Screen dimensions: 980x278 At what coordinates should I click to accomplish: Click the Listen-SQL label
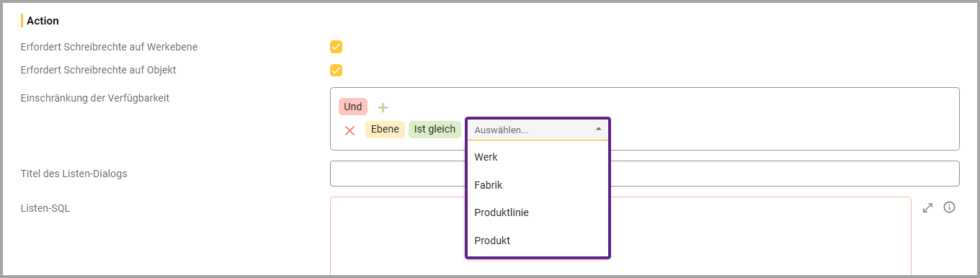[x=45, y=208]
